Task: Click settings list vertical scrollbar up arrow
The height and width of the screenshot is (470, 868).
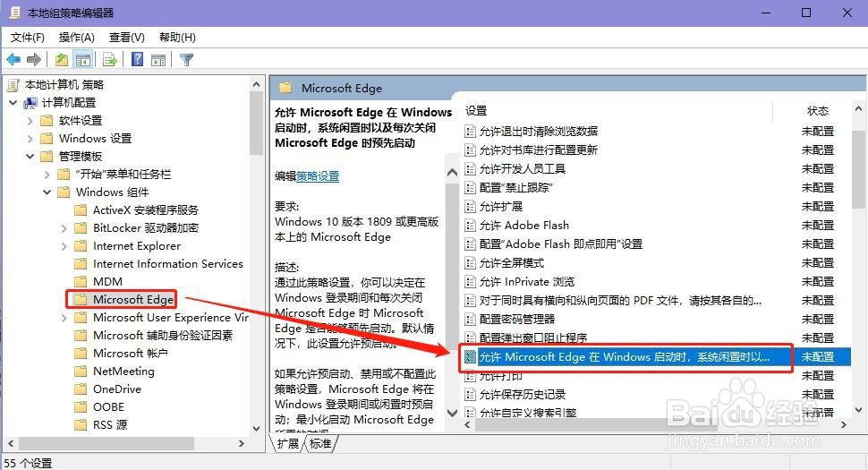Action: tap(858, 109)
